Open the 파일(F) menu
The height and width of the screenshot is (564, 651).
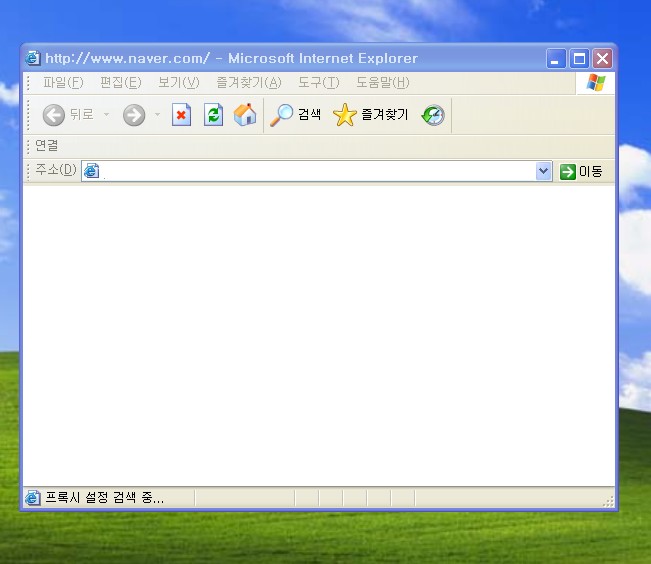coord(63,83)
